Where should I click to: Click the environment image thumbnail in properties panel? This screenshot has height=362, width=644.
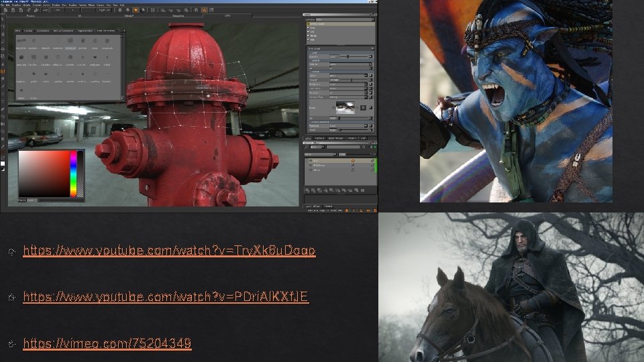click(345, 107)
